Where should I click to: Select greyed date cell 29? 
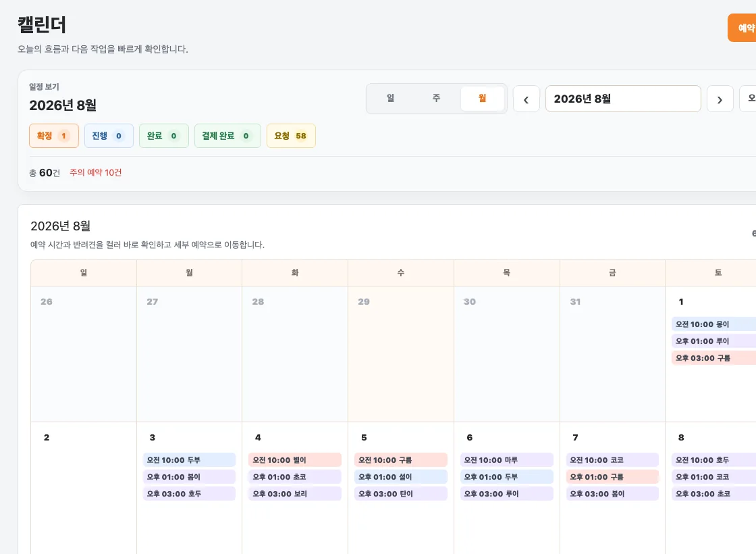click(x=401, y=354)
